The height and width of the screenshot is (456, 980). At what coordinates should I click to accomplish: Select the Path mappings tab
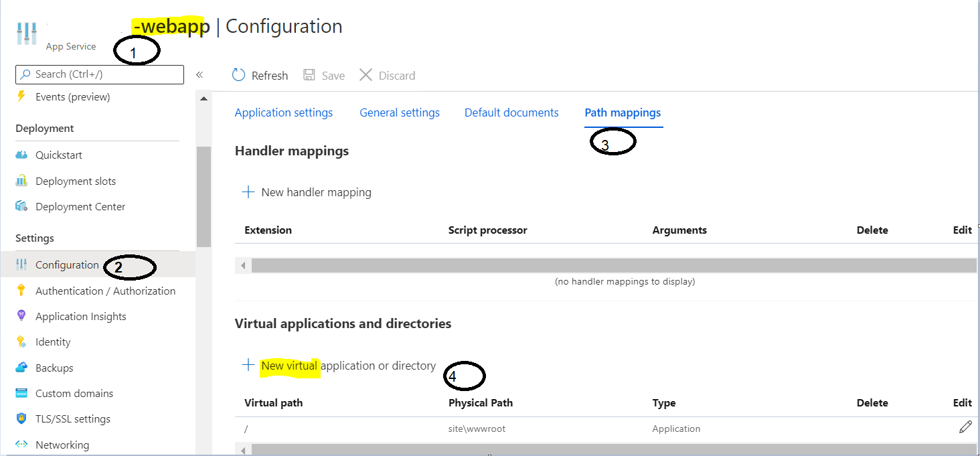pos(623,112)
